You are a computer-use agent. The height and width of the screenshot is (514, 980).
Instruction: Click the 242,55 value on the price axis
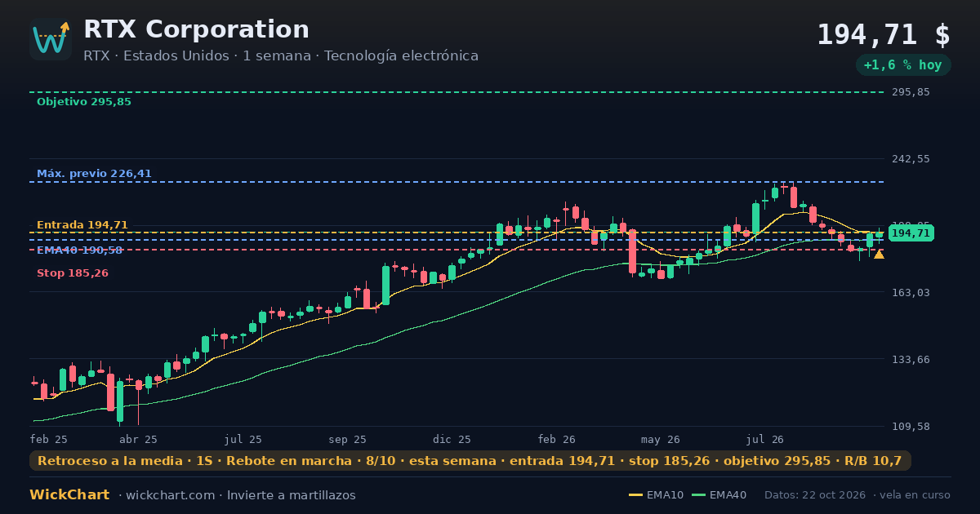[x=911, y=159]
